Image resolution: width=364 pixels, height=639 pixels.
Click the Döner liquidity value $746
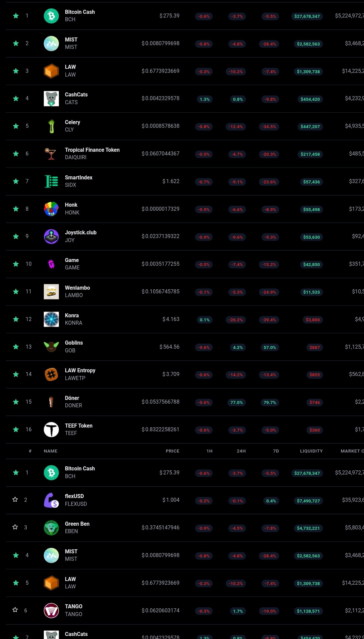click(x=314, y=402)
